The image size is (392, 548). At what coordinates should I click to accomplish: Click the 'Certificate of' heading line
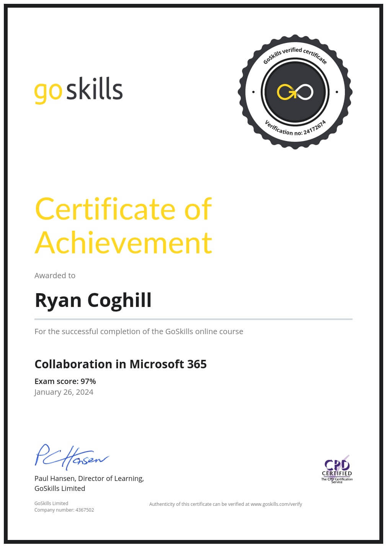(123, 209)
